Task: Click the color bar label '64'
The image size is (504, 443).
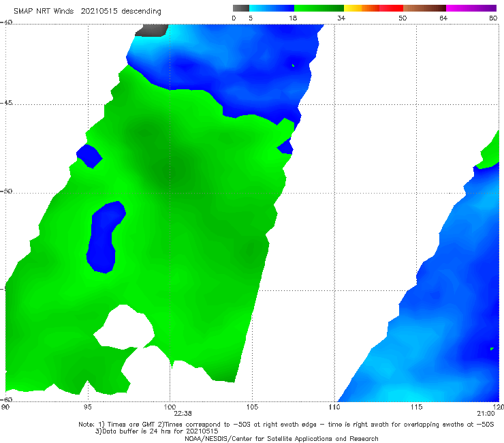Action: coord(443,18)
